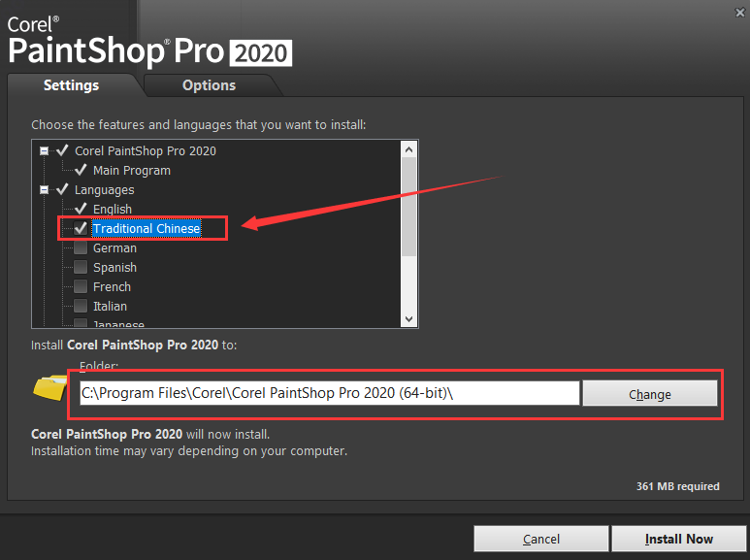This screenshot has height=560, width=750.
Task: Select the Italian label in language list
Action: click(x=110, y=307)
